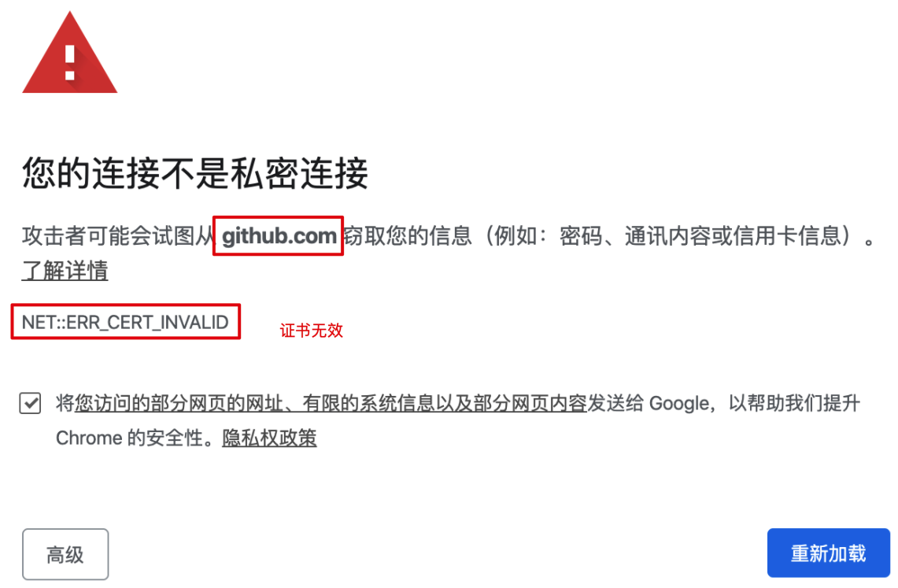Click the white exclamation mark inside triangle

coord(70,62)
